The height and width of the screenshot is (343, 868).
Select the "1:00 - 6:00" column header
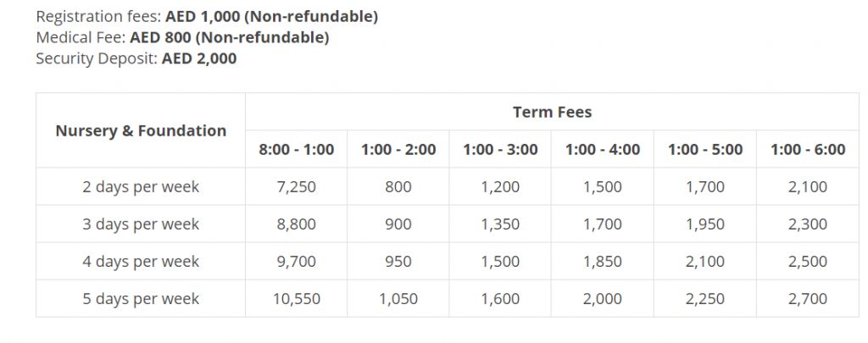point(808,150)
